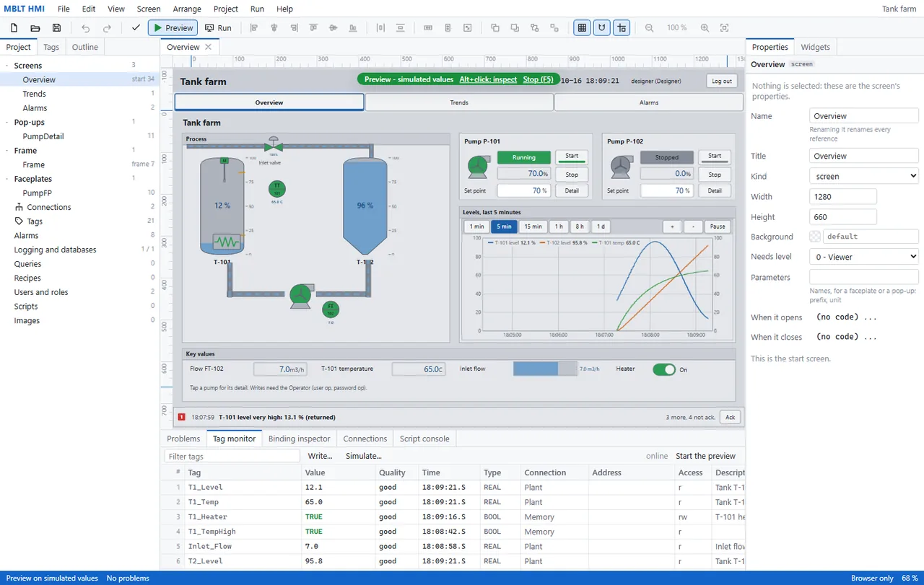
Task: Click the redo arrow in the toolbar
Action: (x=107, y=28)
